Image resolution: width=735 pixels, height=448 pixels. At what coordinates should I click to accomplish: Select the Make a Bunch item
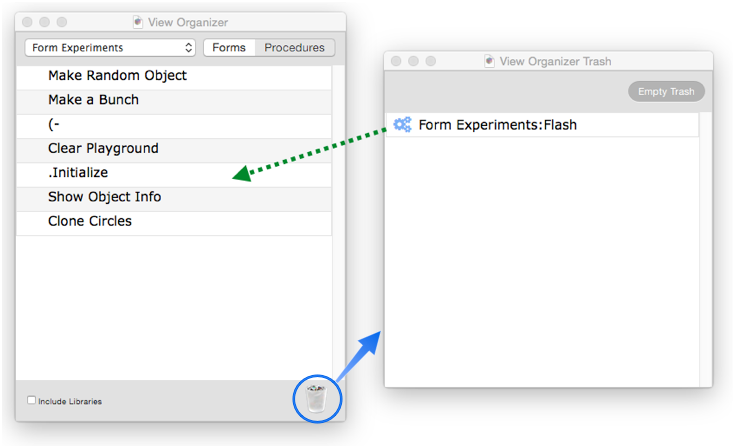click(x=174, y=100)
